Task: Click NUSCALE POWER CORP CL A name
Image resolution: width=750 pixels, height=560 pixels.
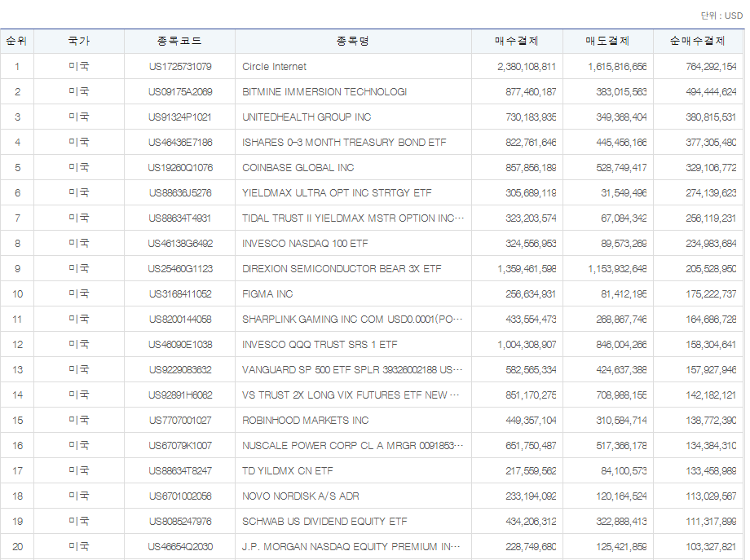Action: point(352,446)
